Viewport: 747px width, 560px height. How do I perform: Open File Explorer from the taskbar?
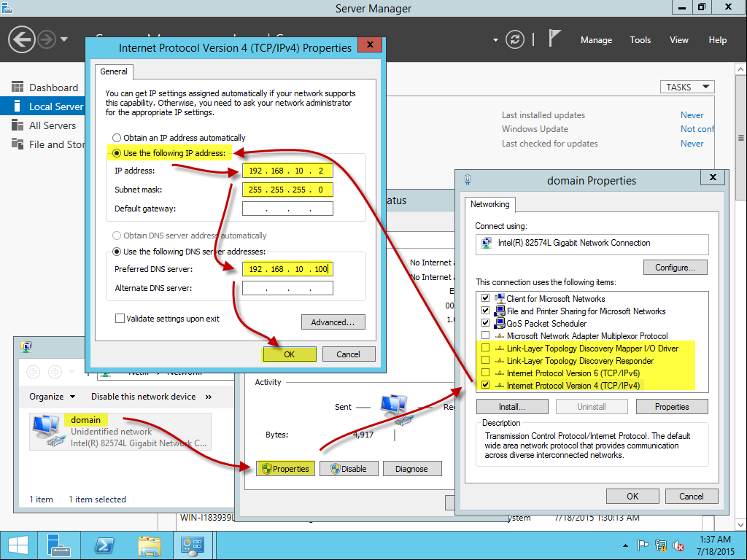point(149,545)
